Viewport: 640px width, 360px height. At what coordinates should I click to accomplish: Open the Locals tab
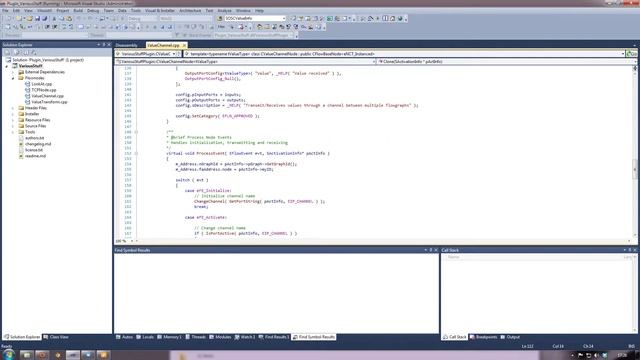(x=145, y=337)
